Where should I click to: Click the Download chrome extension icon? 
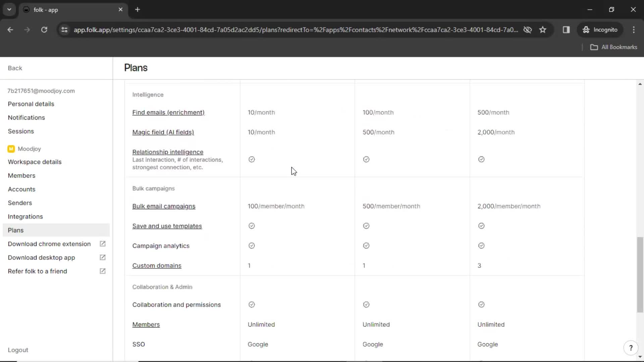(x=102, y=244)
